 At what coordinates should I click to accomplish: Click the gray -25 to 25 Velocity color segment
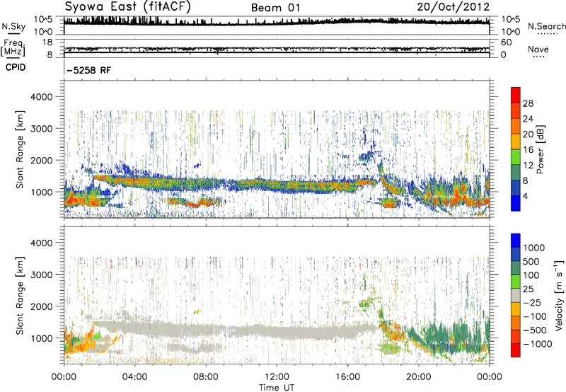coord(516,296)
